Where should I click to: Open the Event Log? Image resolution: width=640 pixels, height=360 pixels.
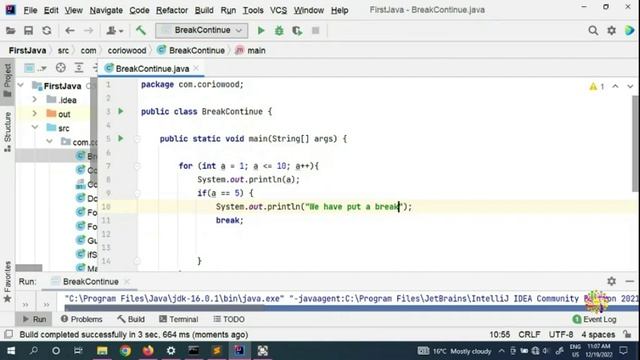point(594,319)
